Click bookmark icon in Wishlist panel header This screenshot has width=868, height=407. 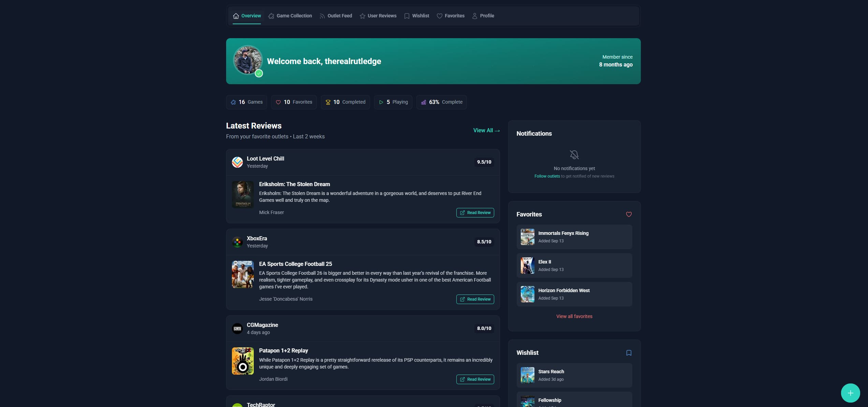(x=629, y=353)
